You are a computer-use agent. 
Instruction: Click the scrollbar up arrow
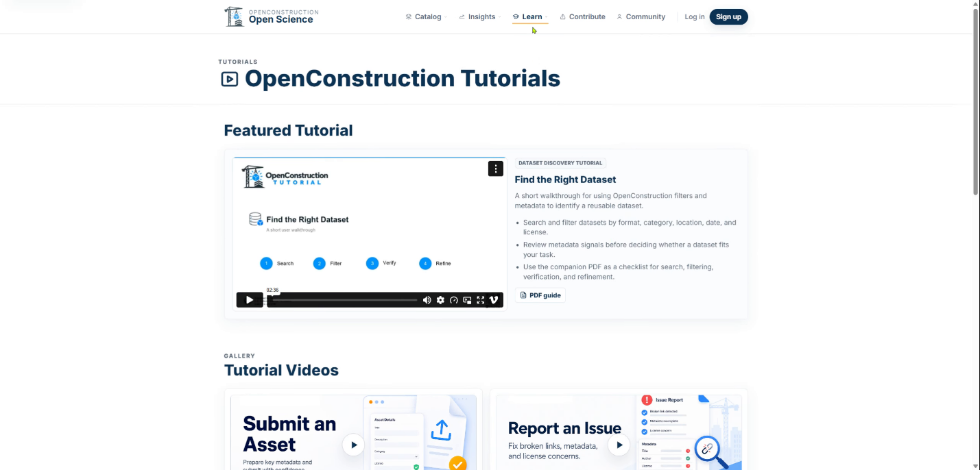[x=976, y=4]
